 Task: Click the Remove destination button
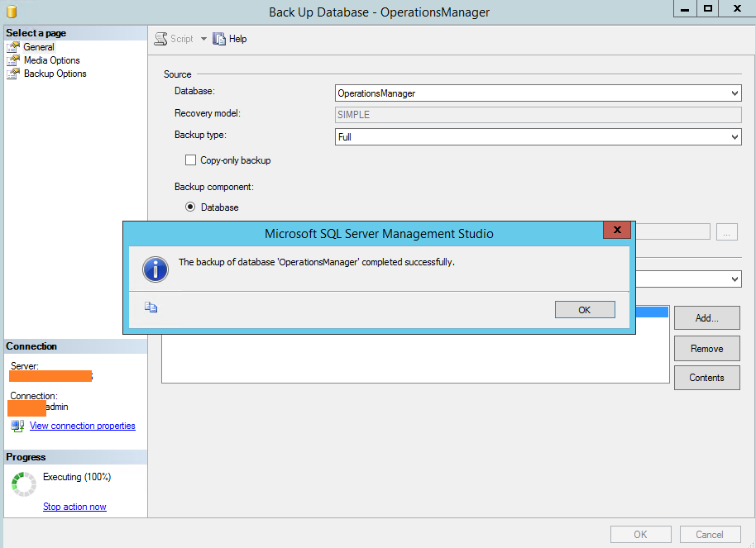[x=707, y=349]
